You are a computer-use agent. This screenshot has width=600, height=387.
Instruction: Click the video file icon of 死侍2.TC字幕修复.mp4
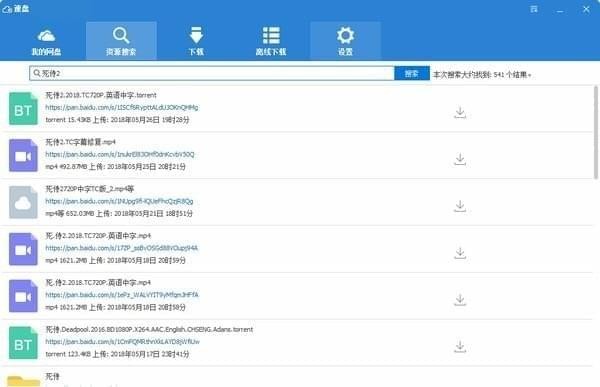(x=23, y=155)
